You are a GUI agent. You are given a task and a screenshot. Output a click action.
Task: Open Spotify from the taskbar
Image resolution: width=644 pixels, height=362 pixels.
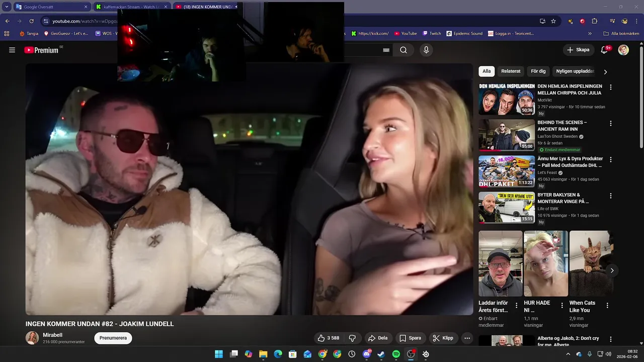(x=396, y=354)
